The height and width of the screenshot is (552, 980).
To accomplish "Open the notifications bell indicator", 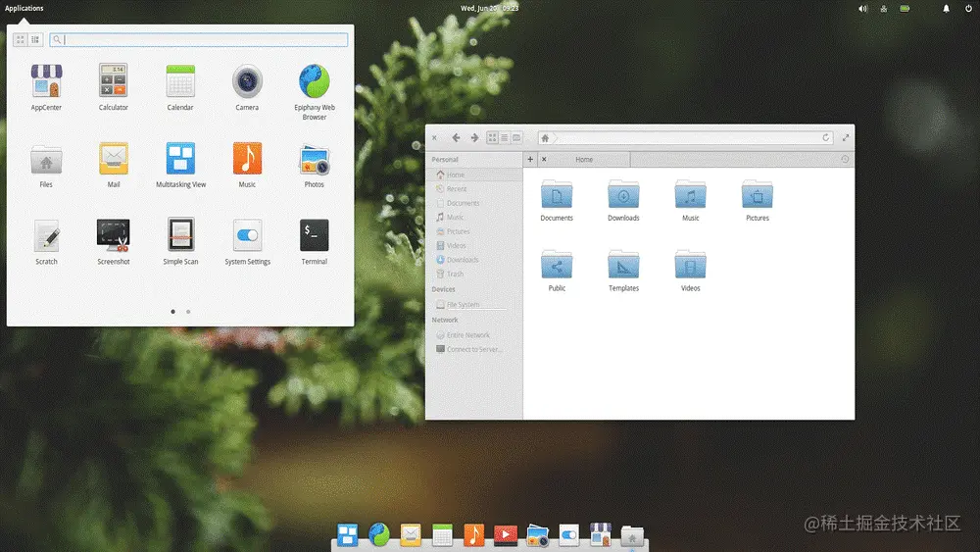I will (947, 9).
